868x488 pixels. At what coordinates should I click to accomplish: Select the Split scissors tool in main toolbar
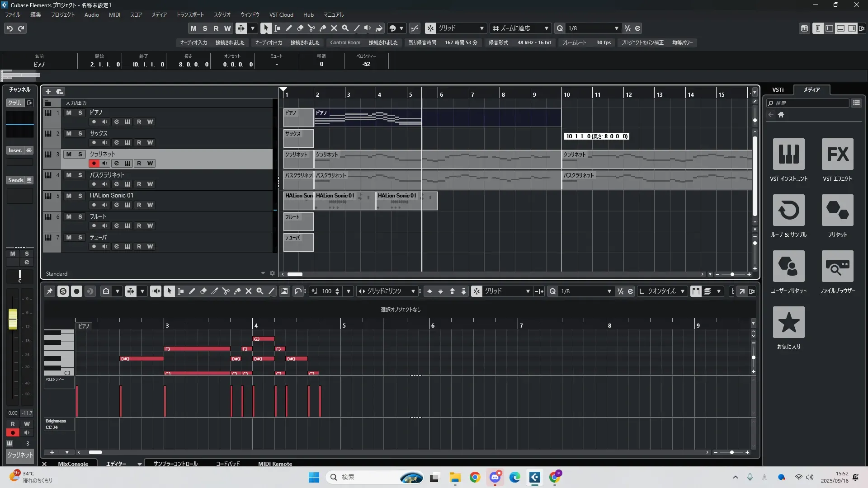coord(311,28)
